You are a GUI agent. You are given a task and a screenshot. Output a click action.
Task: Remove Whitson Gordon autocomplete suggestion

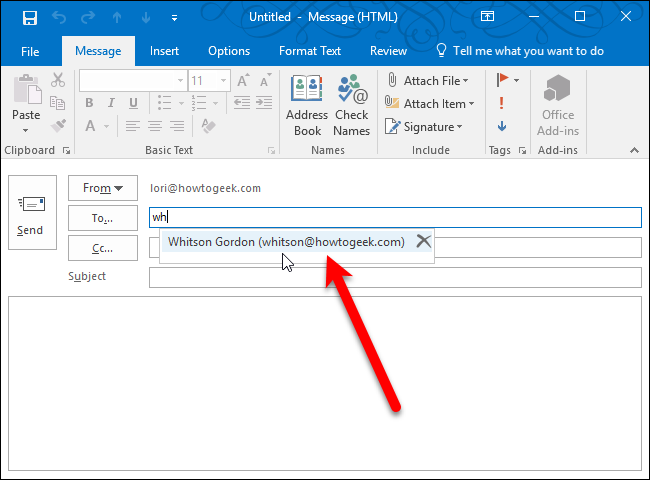click(x=424, y=241)
